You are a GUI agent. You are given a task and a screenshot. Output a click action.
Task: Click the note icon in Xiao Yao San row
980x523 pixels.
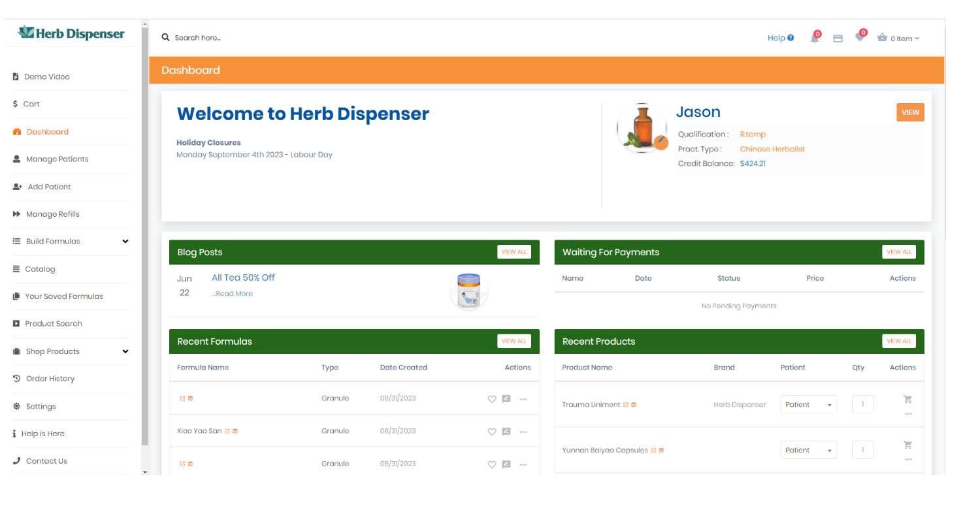(506, 432)
